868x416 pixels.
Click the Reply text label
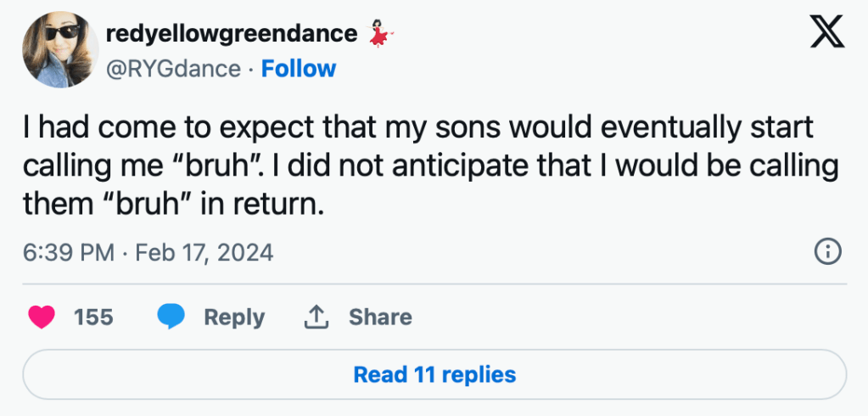(x=234, y=318)
